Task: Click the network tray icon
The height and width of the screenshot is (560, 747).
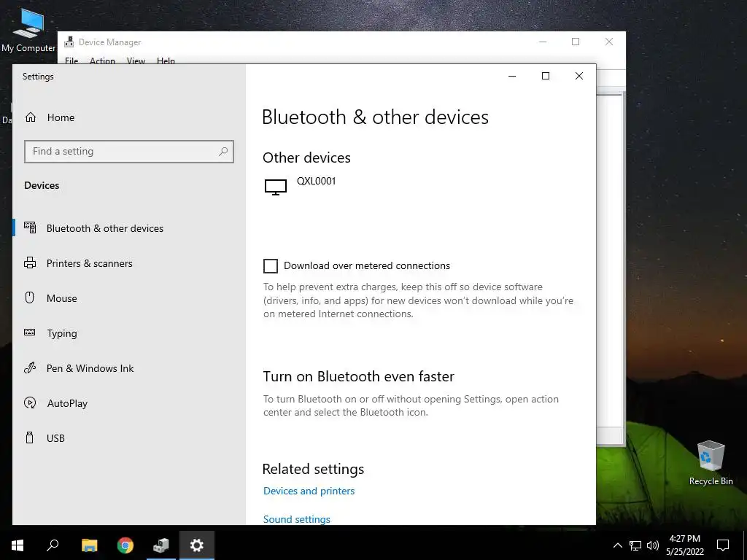Action: point(635,545)
